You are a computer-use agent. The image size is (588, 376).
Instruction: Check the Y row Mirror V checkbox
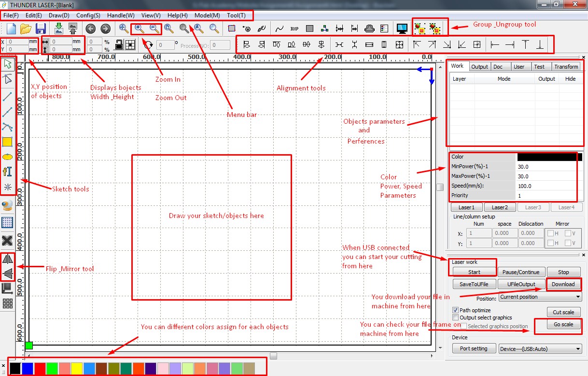567,244
